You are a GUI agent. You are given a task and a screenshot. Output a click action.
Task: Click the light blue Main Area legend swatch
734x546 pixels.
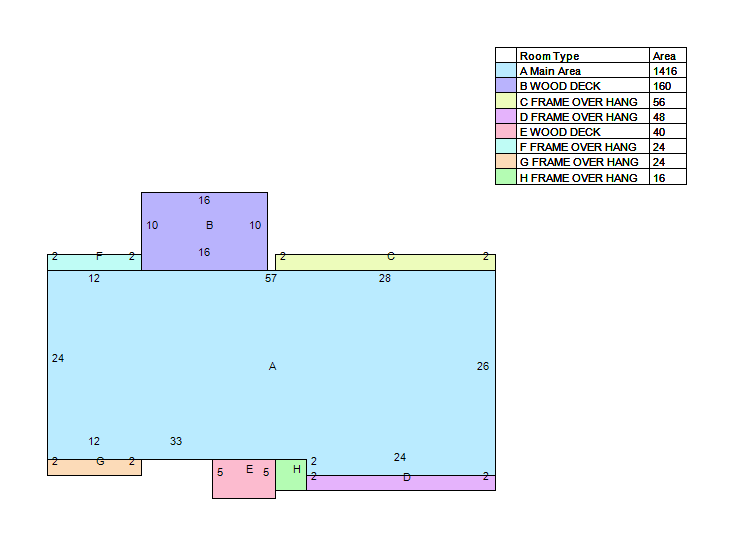click(x=506, y=72)
